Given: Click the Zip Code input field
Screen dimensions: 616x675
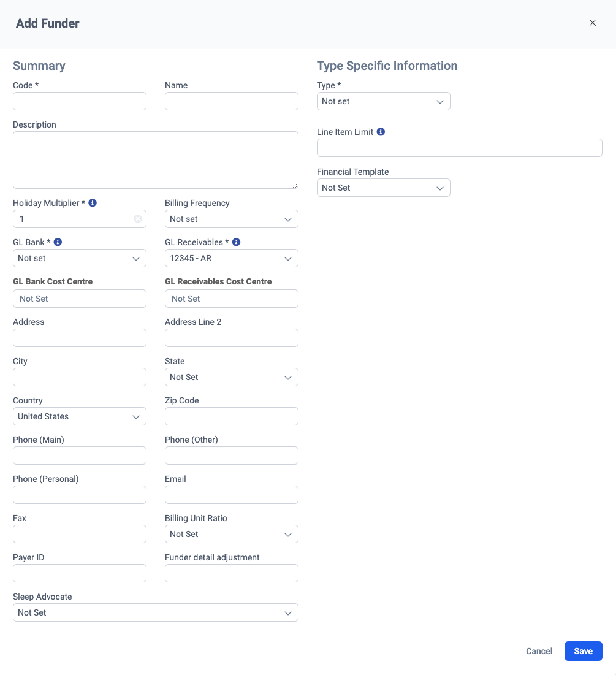Looking at the screenshot, I should click(x=231, y=416).
